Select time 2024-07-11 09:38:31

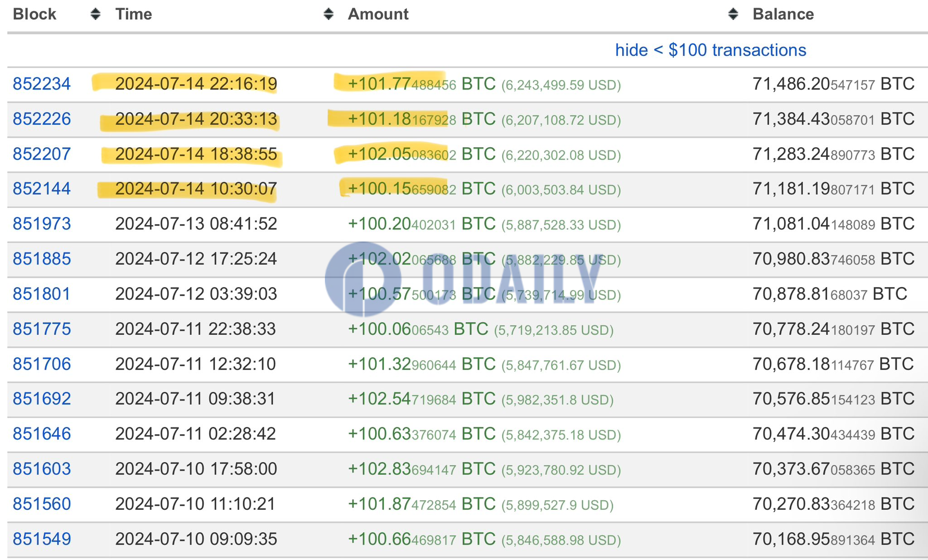click(x=196, y=399)
